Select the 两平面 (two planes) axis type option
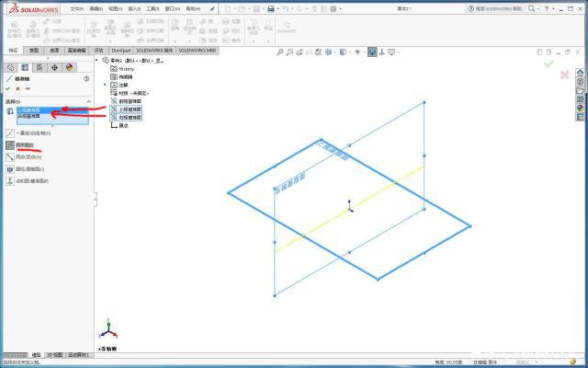This screenshot has height=368, width=588. coord(20,145)
